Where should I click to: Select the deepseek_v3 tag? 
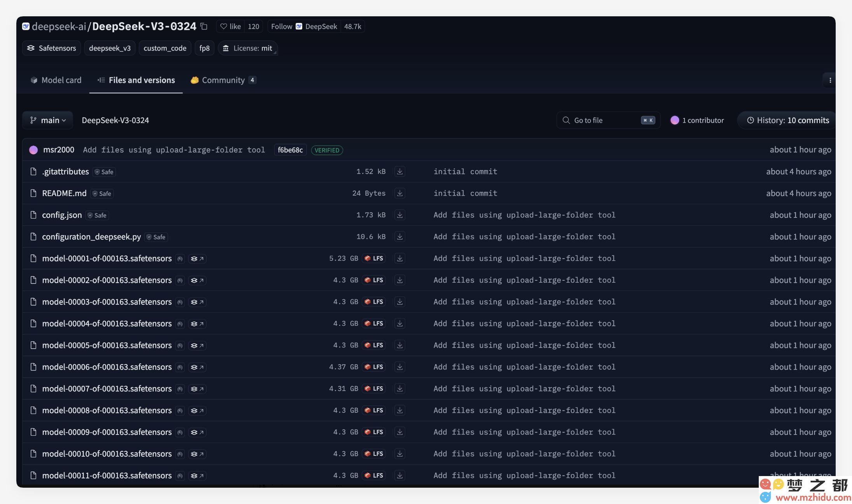[x=110, y=48]
